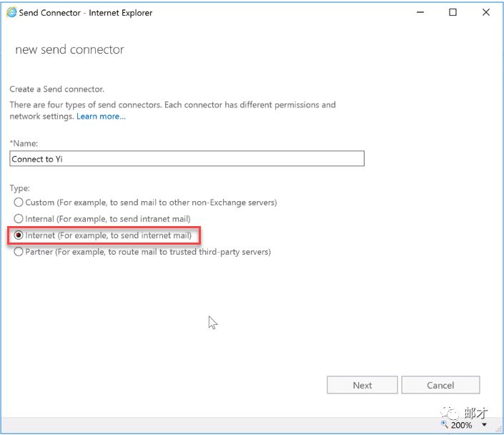Click the 'new send connector' heading
The height and width of the screenshot is (435, 504).
pos(69,50)
